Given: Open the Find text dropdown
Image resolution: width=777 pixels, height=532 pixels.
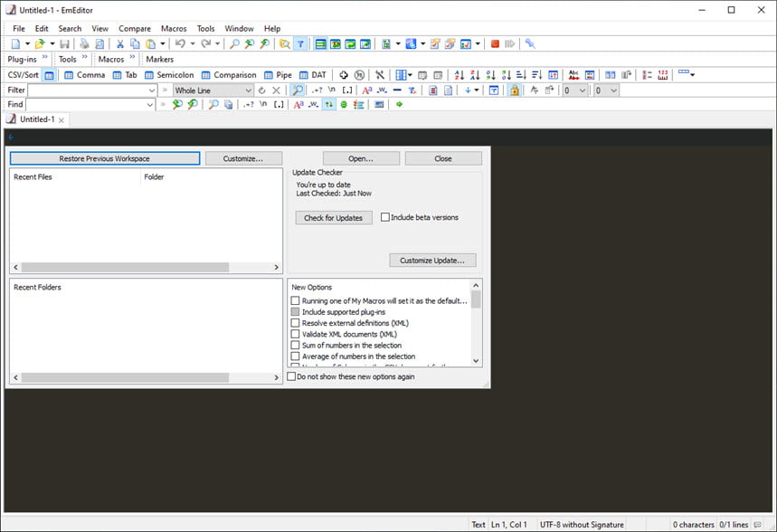Looking at the screenshot, I should coord(149,104).
